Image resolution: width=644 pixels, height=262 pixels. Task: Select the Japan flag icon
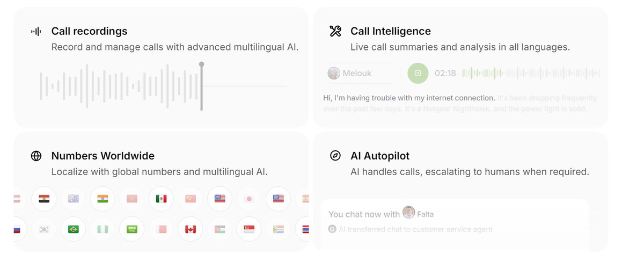tap(248, 199)
